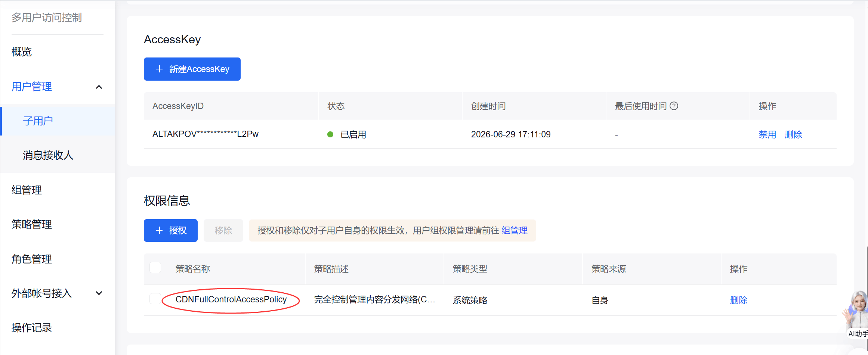
Task: Delete the AccessKey ALTAKPOV row
Action: point(793,134)
